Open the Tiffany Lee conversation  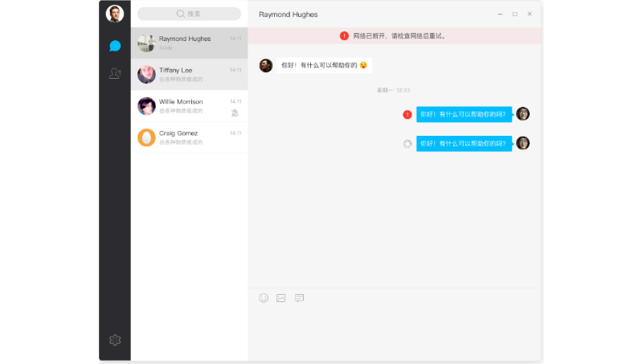pyautogui.click(x=189, y=75)
